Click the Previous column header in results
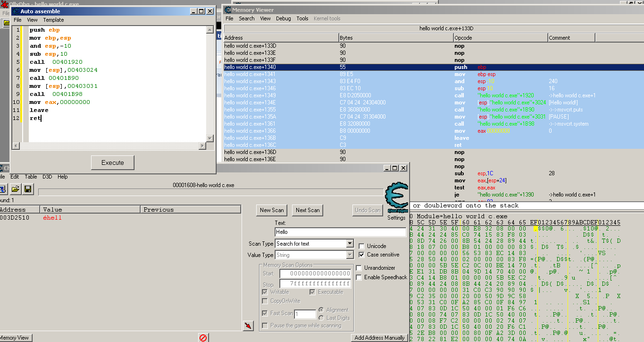The height and width of the screenshot is (342, 644). click(191, 210)
